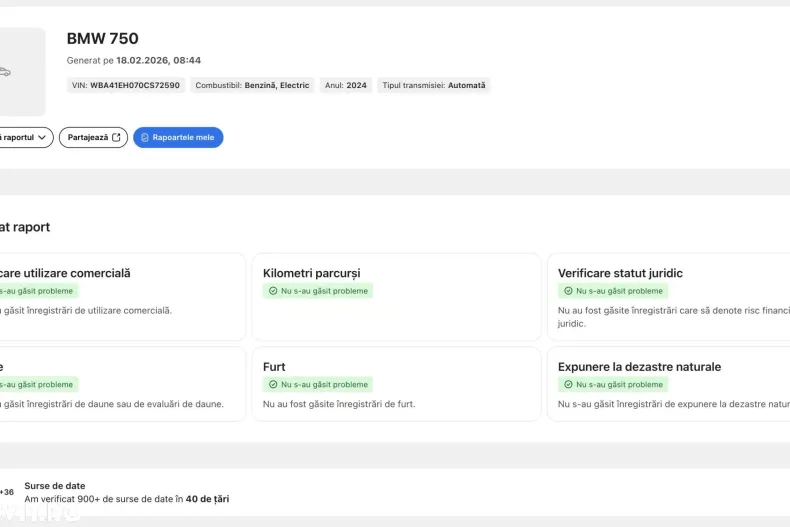Image resolution: width=790 pixels, height=527 pixels.
Task: Expand the raportul dropdown chevron
Action: click(42, 138)
